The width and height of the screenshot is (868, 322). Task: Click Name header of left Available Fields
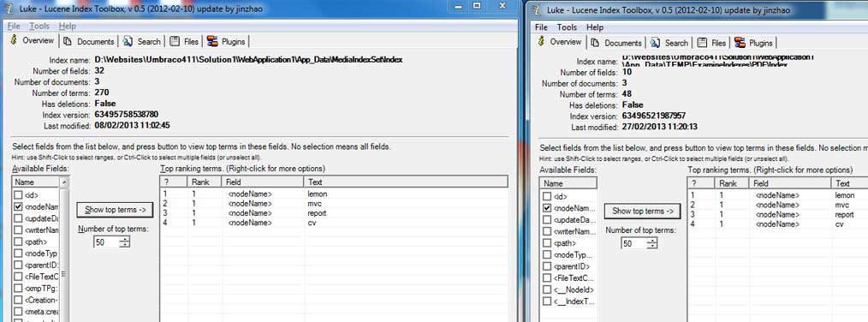35,182
